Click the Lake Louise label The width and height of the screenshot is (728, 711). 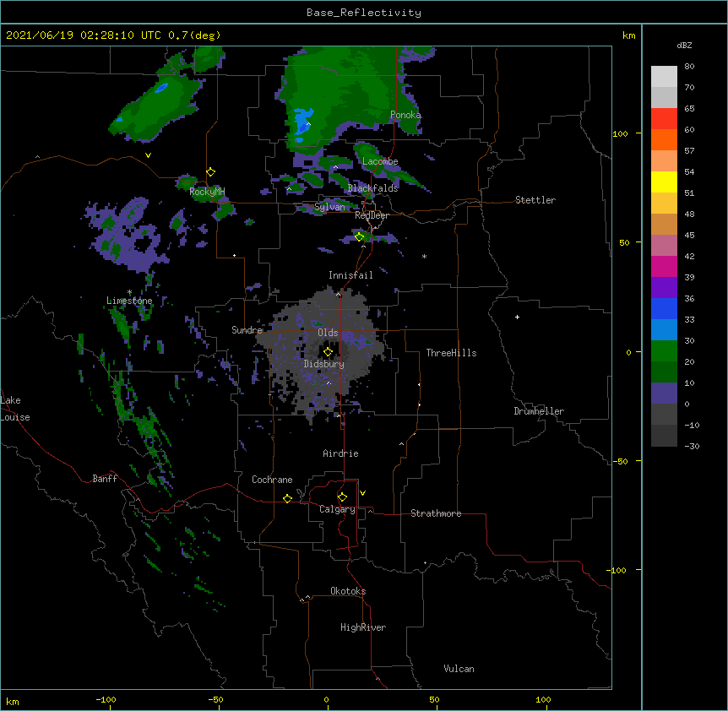click(x=15, y=409)
